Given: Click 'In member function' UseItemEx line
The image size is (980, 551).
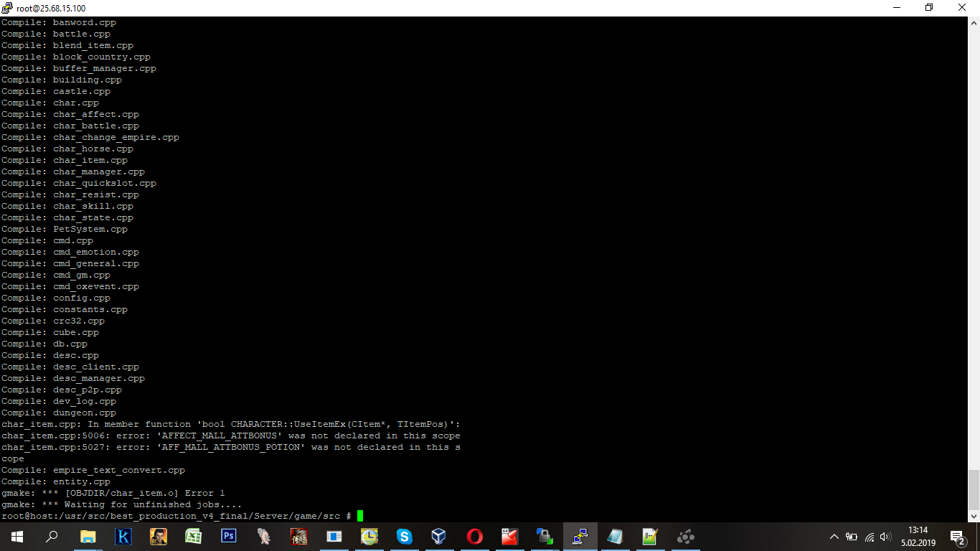Looking at the screenshot, I should [x=231, y=424].
